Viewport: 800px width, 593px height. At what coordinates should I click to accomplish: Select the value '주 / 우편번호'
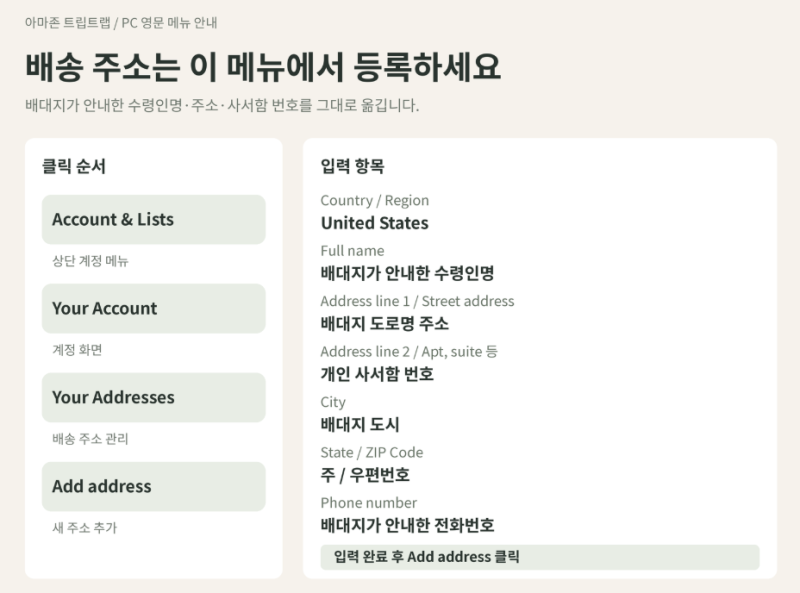365,475
